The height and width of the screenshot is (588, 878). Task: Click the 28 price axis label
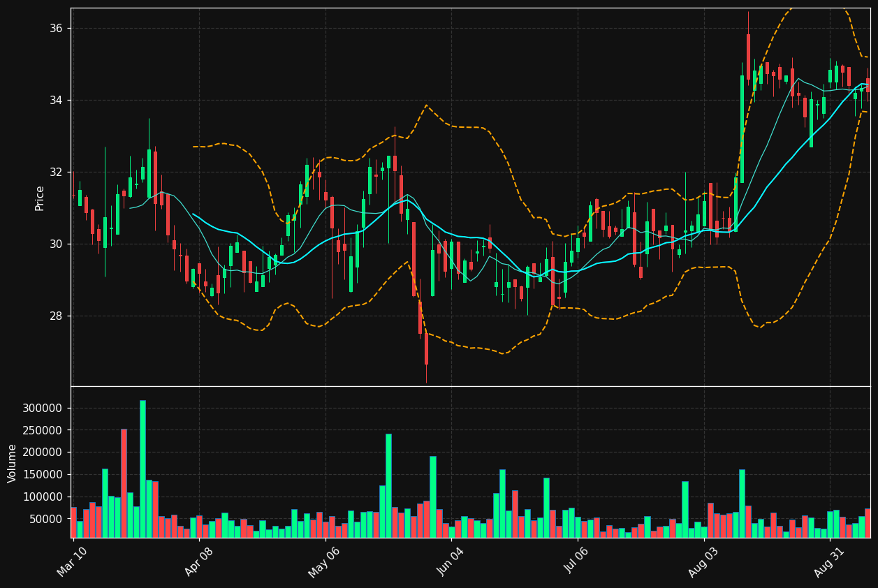click(x=56, y=316)
